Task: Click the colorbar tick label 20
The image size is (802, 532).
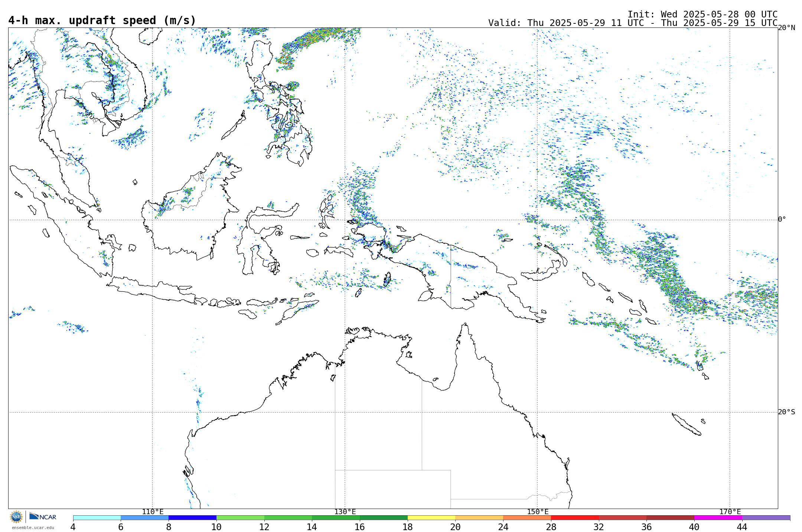Action: coord(455,527)
